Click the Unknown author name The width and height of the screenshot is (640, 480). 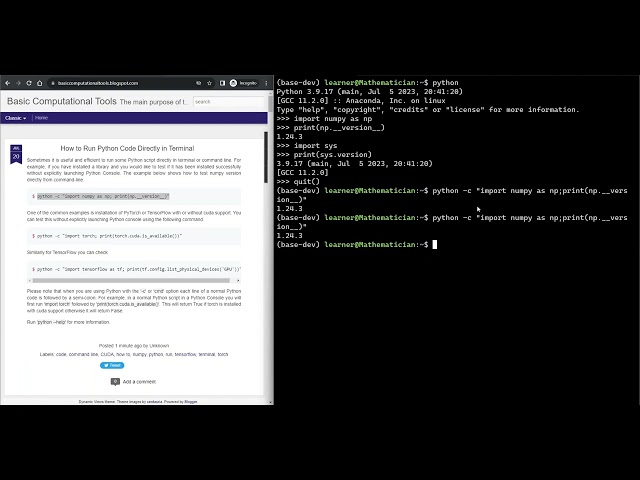coord(159,346)
